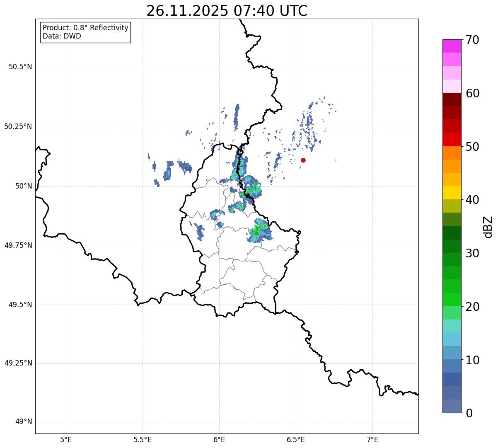Click the 5.5°E longitude label
This screenshot has height=448, width=498.
click(x=143, y=439)
